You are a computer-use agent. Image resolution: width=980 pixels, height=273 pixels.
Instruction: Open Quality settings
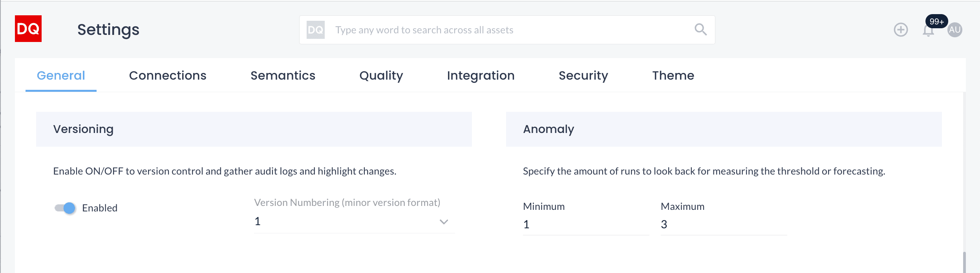381,75
